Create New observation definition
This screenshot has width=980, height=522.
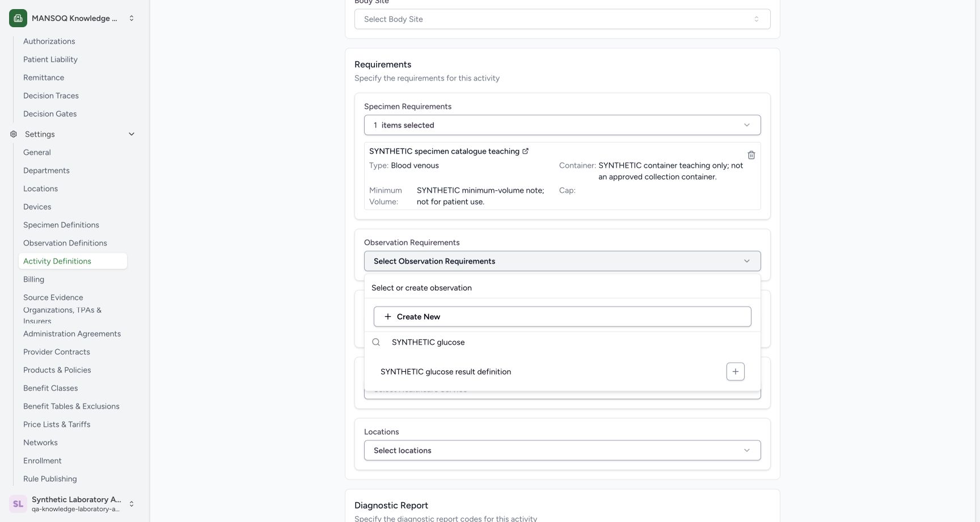562,317
